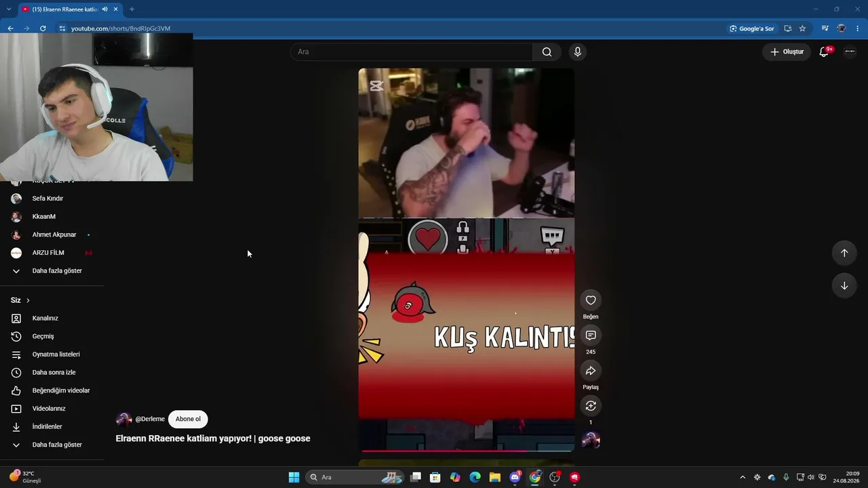The width and height of the screenshot is (868, 488).
Task: Open the Derleme channel avatar
Action: click(x=124, y=419)
